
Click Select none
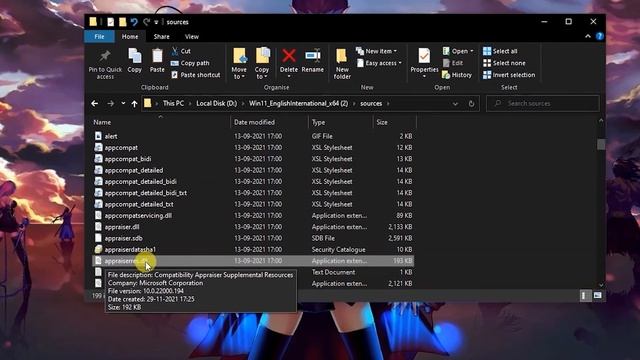(504, 63)
